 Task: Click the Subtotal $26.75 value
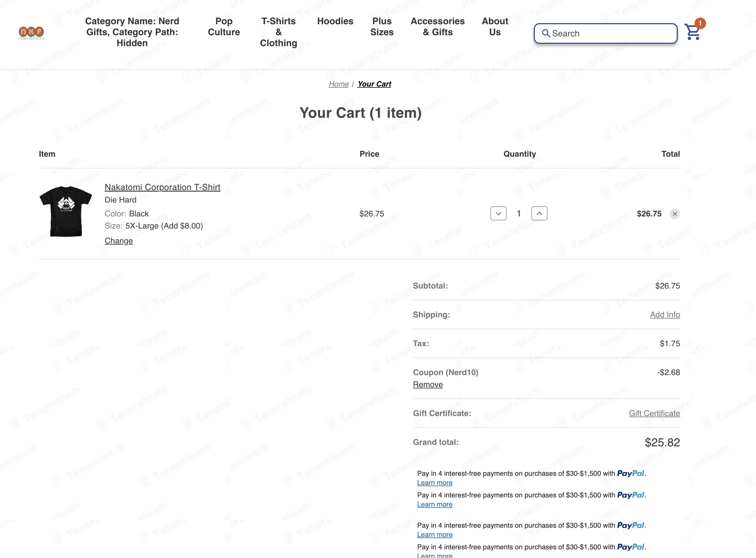(x=667, y=286)
